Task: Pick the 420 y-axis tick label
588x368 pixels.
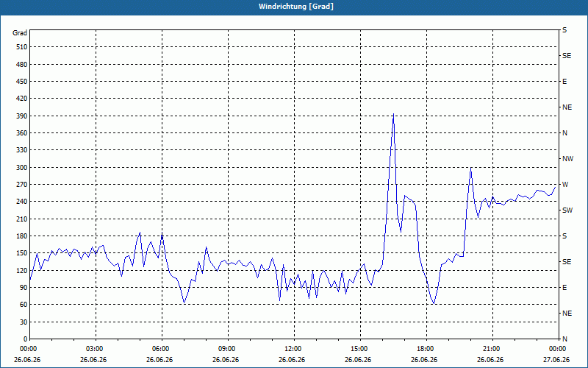Action: coord(22,99)
